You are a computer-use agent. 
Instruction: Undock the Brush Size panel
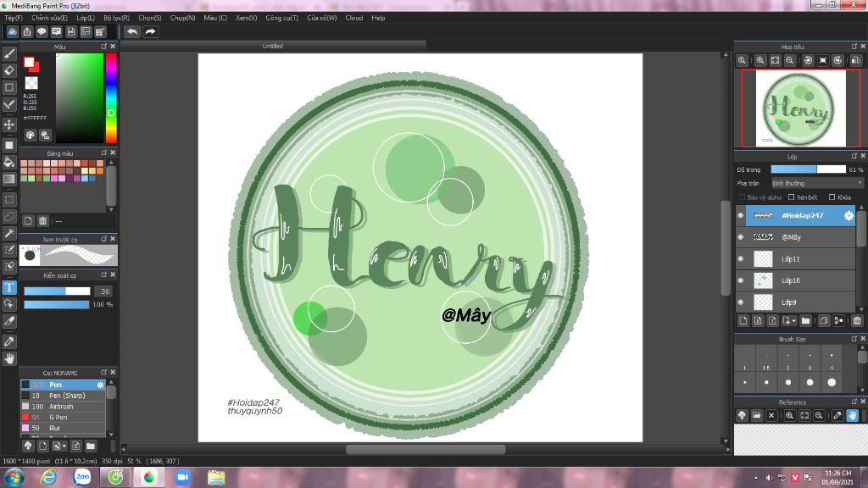[x=854, y=339]
